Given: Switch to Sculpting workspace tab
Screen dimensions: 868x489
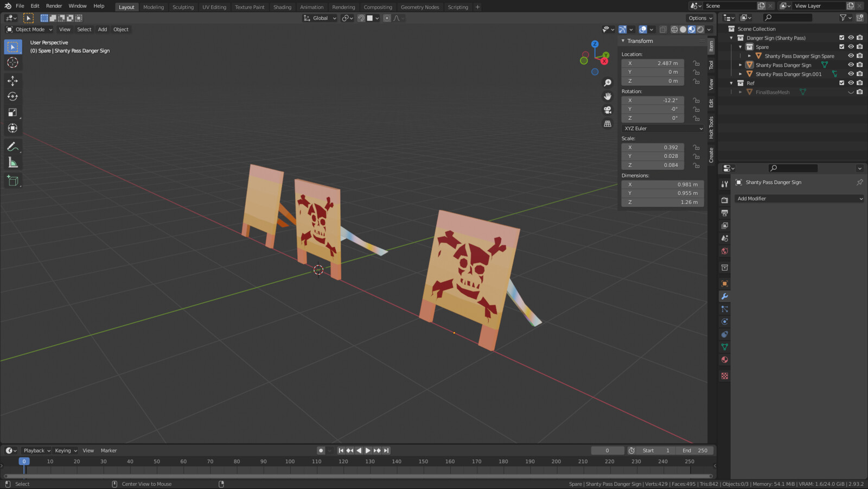Looking at the screenshot, I should (x=183, y=7).
